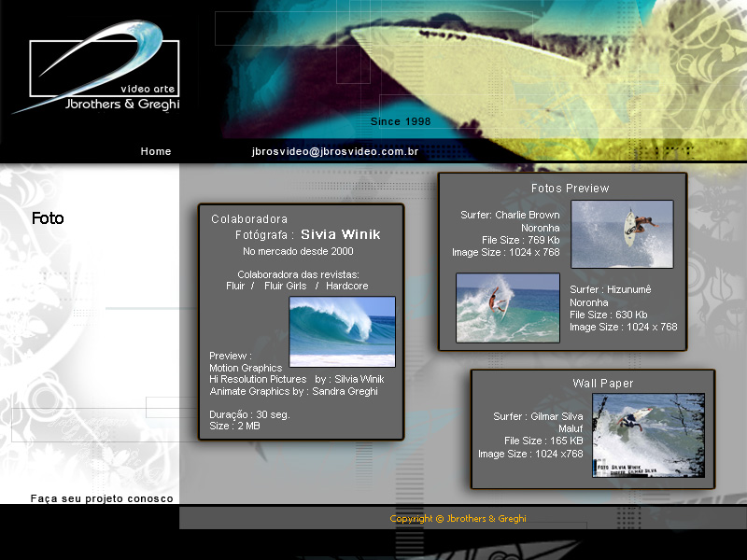Screen dimensions: 747x560
Task: Open Gilmar Silva wallpaper thumbnail
Action: point(648,435)
